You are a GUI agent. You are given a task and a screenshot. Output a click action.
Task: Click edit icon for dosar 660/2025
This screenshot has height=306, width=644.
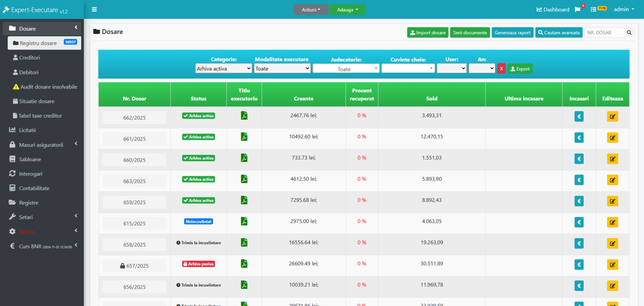pos(612,159)
